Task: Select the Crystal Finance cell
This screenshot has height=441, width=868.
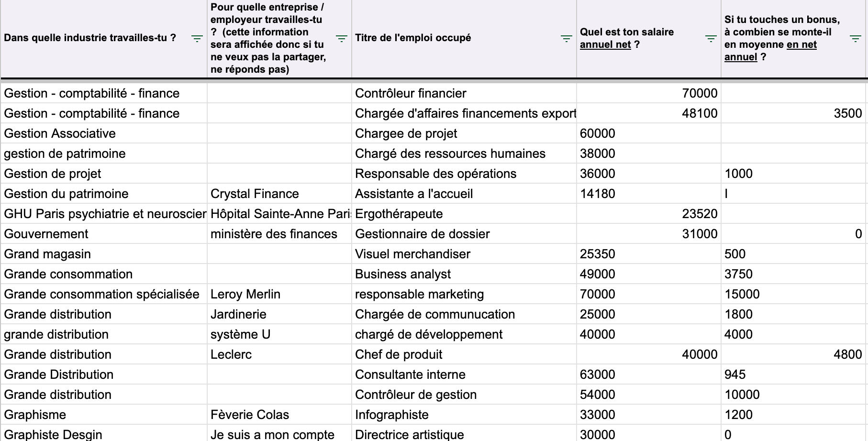Action: 279,194
